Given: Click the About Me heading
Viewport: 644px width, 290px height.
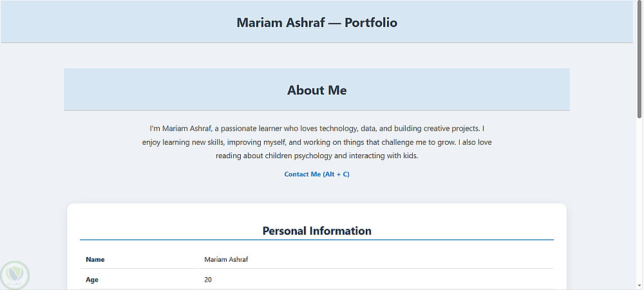Looking at the screenshot, I should (317, 90).
